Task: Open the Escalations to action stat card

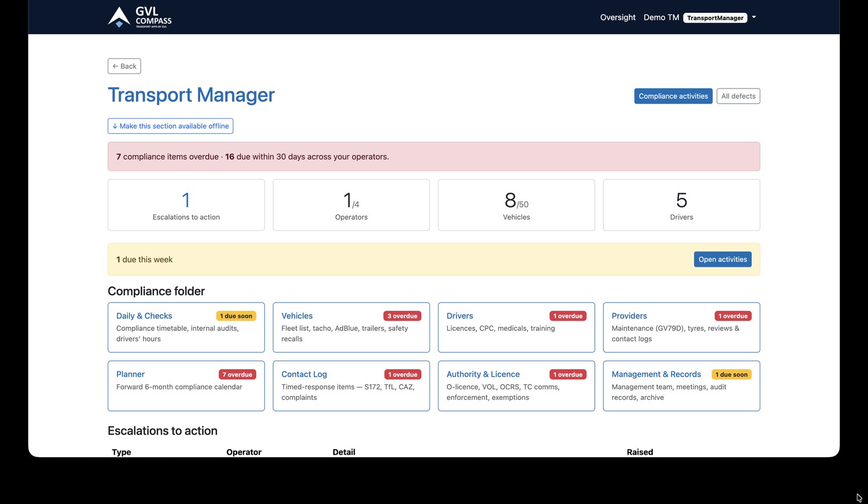Action: tap(186, 205)
